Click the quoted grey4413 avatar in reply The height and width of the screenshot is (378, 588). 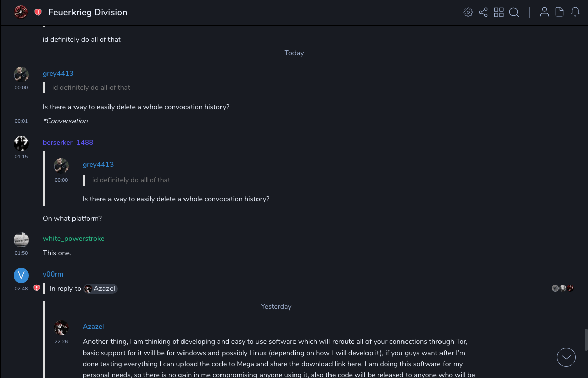tap(61, 166)
